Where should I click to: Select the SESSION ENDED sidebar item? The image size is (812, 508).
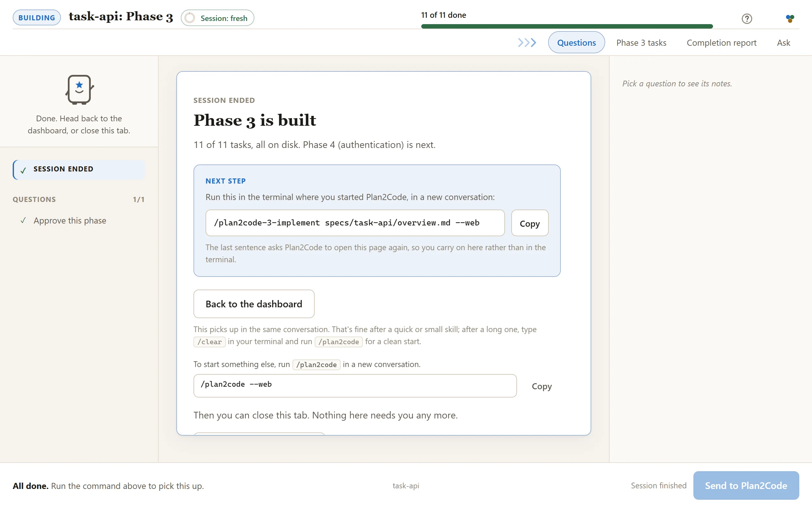click(x=79, y=169)
